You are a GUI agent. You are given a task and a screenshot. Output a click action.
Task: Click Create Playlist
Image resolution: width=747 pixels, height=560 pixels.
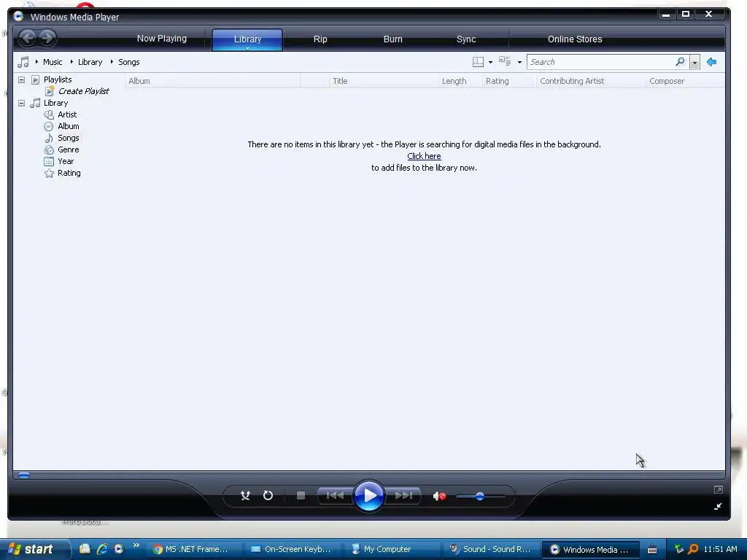[83, 91]
